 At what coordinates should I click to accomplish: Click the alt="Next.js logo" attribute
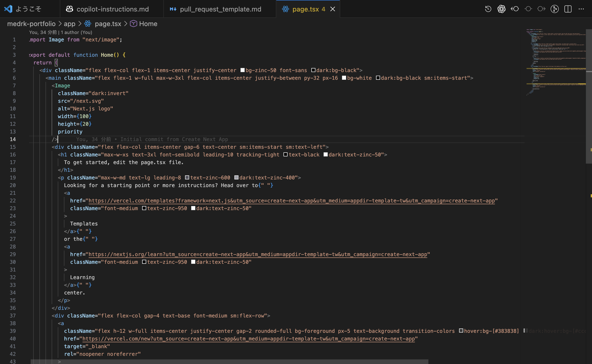click(85, 109)
